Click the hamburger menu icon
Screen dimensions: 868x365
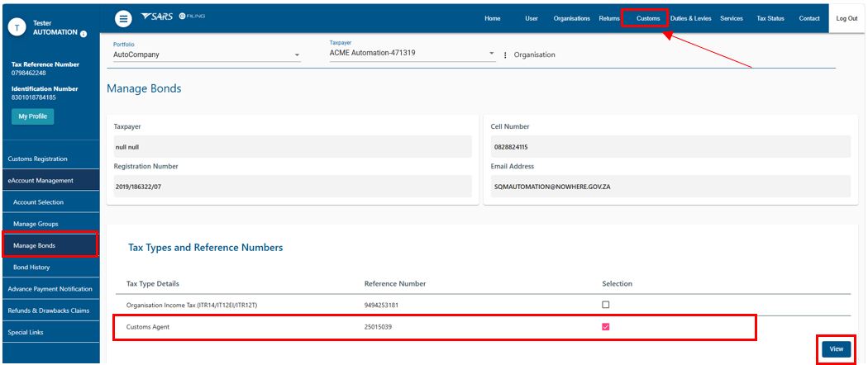coord(123,18)
